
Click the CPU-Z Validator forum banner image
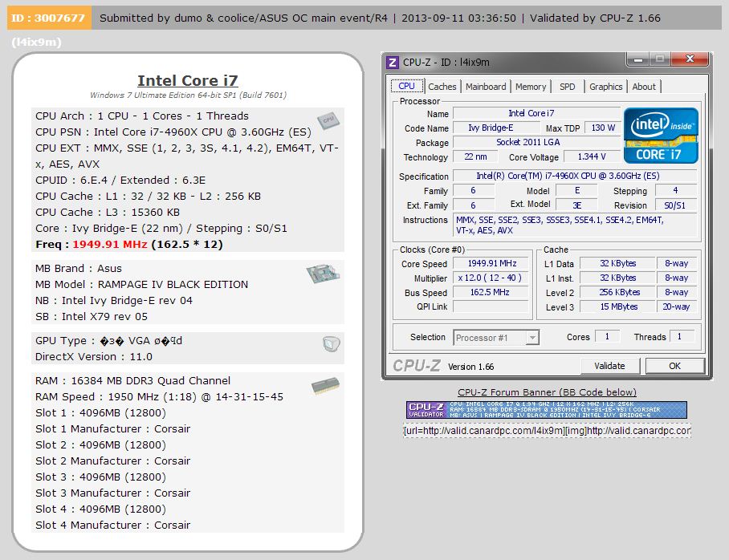(x=546, y=410)
